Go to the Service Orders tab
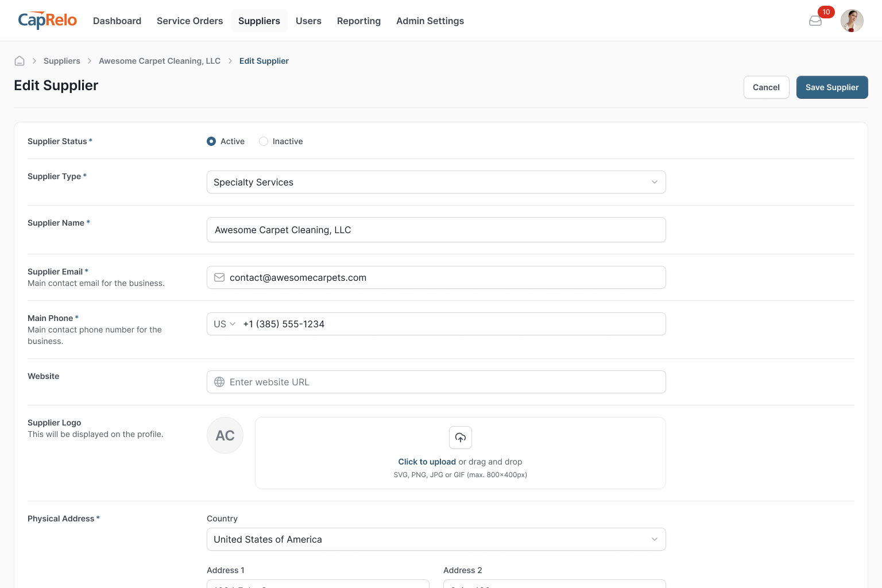882x588 pixels. point(189,21)
